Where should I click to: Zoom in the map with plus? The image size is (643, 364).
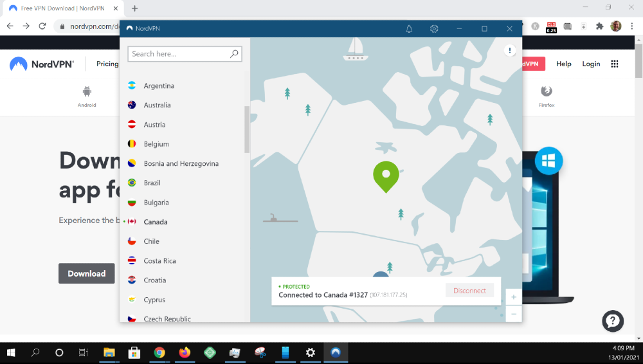(513, 297)
